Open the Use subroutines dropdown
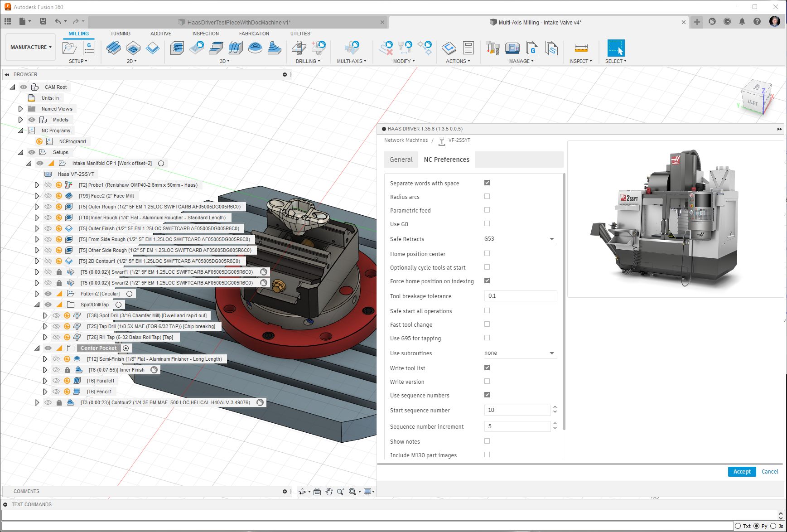This screenshot has width=787, height=532. point(520,353)
